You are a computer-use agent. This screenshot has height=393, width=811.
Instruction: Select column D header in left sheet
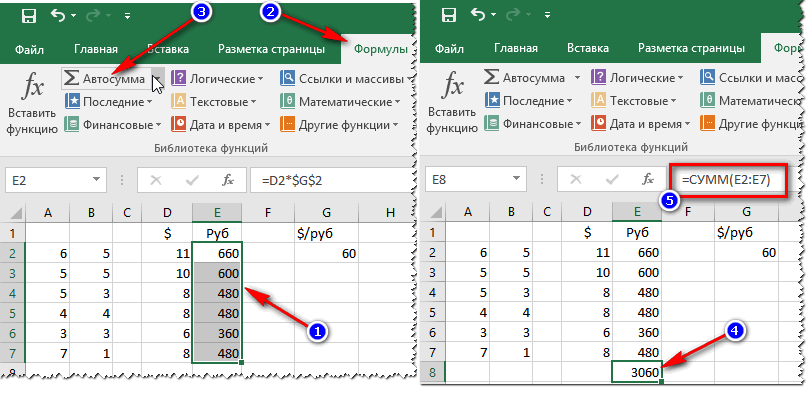coord(167,213)
